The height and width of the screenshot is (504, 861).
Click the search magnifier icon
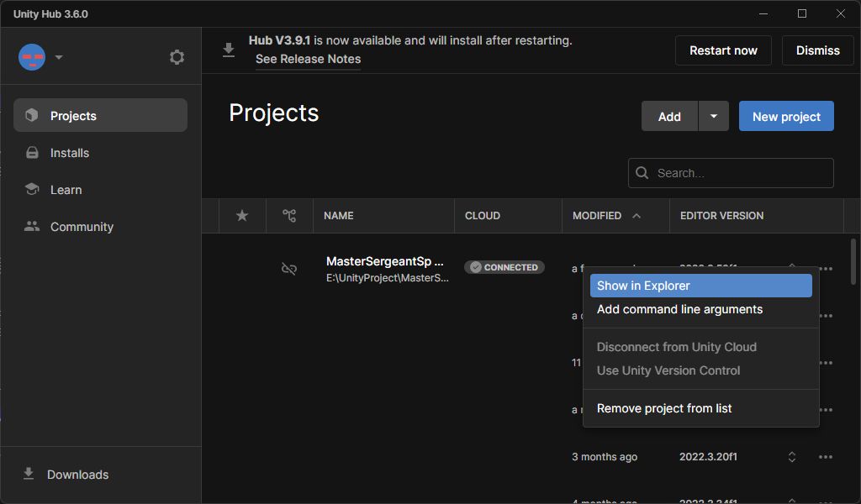[642, 173]
